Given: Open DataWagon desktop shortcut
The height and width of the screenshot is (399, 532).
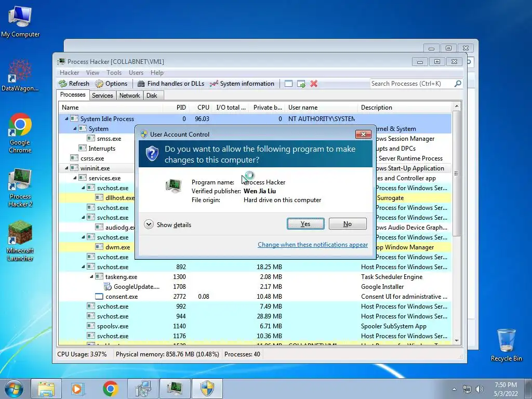Looking at the screenshot, I should [x=20, y=75].
